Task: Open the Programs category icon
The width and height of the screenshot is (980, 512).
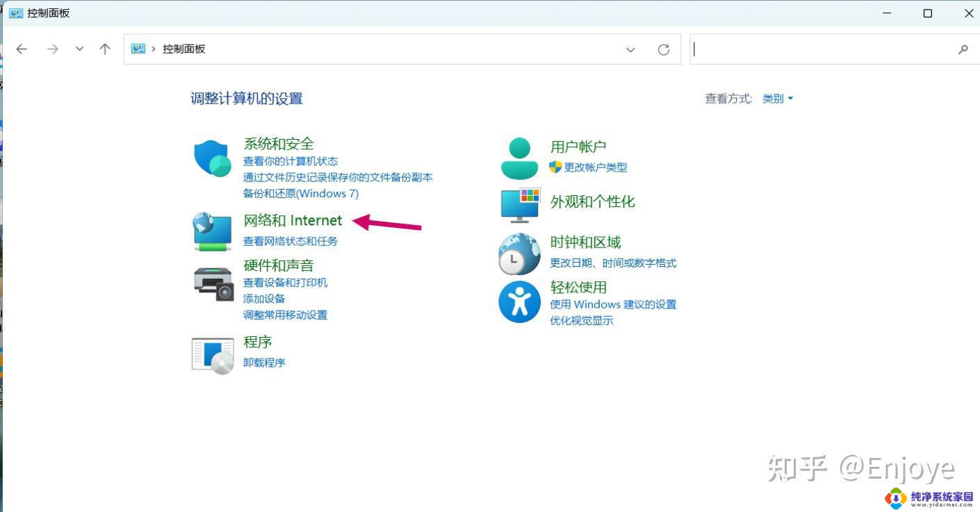Action: click(x=213, y=354)
